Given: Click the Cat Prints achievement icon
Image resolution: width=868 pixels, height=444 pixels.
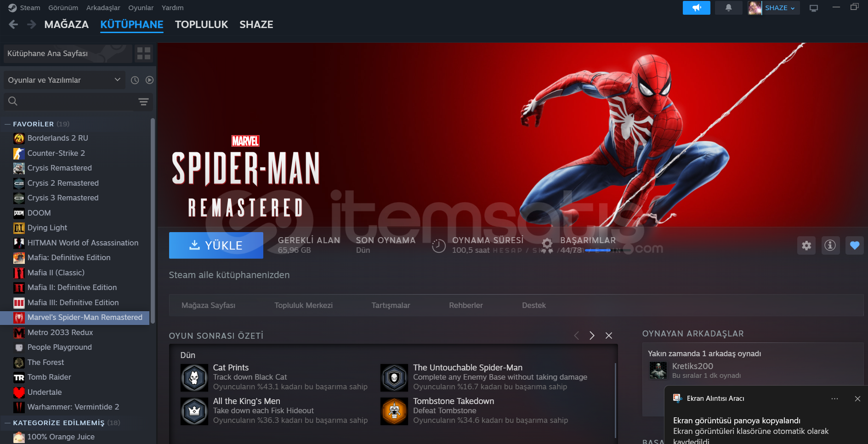Looking at the screenshot, I should coord(194,378).
